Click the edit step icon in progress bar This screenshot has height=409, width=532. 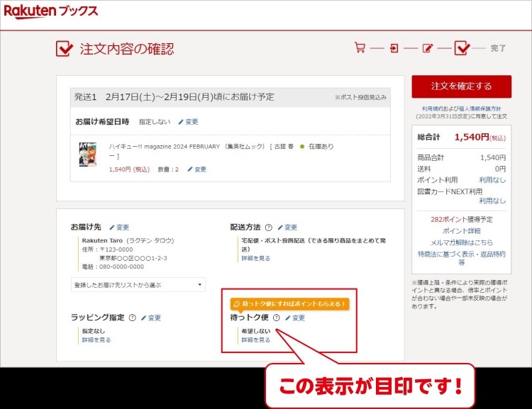pyautogui.click(x=428, y=48)
